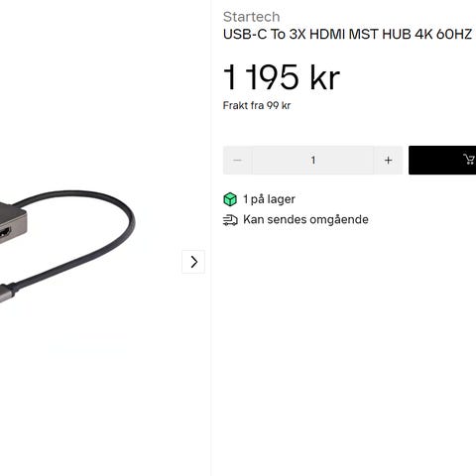Add the hub to cart with black button
Image resolution: width=476 pixels, height=476 pixels.
tap(442, 160)
